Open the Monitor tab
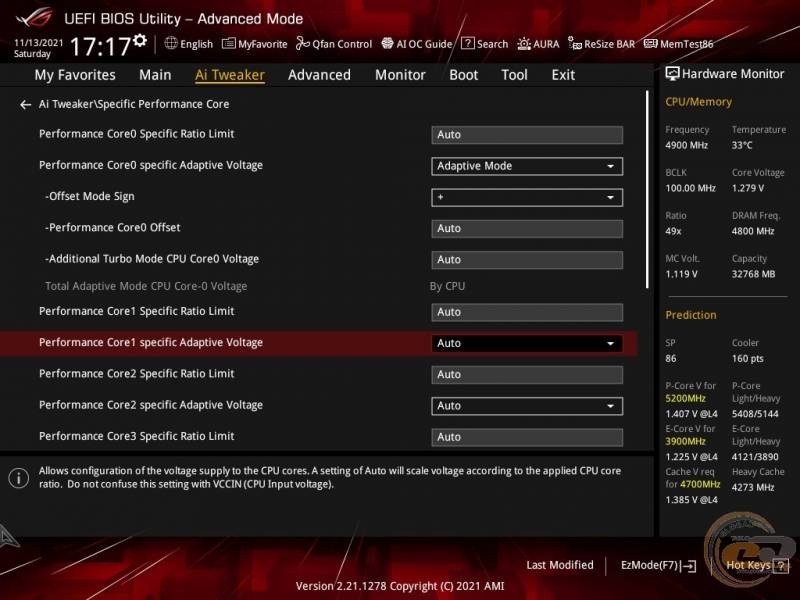The image size is (800, 600). pyautogui.click(x=400, y=75)
